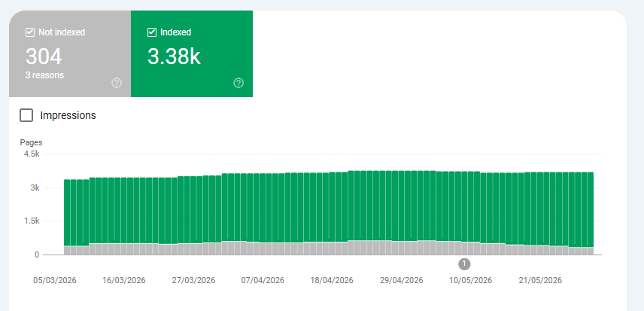Click the Indexed card title
Viewport: 644px width, 311px height.
pos(176,32)
